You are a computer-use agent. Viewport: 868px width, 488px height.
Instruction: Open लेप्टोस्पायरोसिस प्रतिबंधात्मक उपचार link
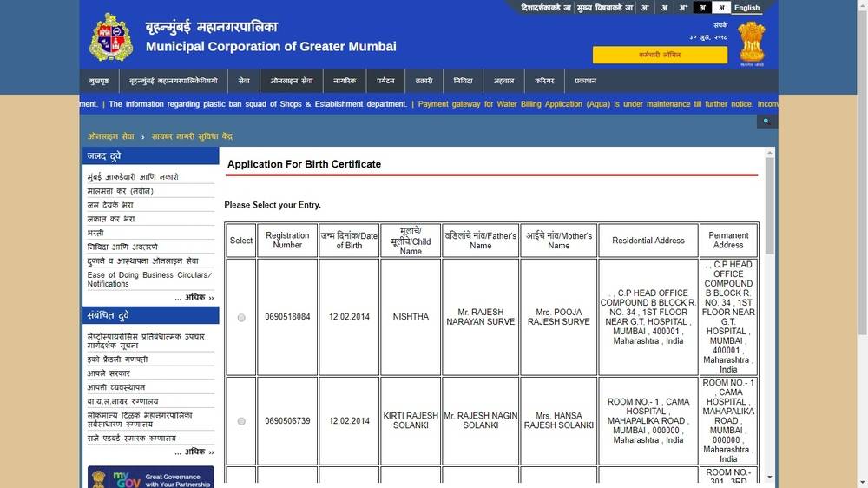pos(146,340)
